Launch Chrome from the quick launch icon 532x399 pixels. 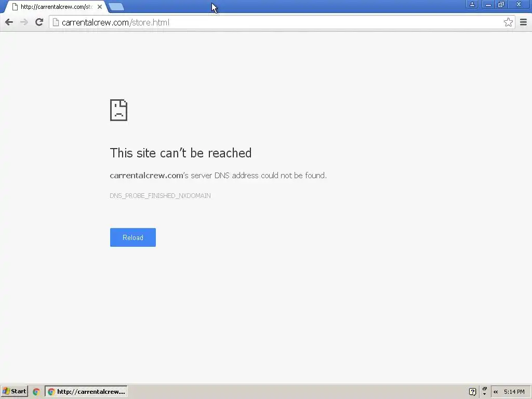pos(36,392)
